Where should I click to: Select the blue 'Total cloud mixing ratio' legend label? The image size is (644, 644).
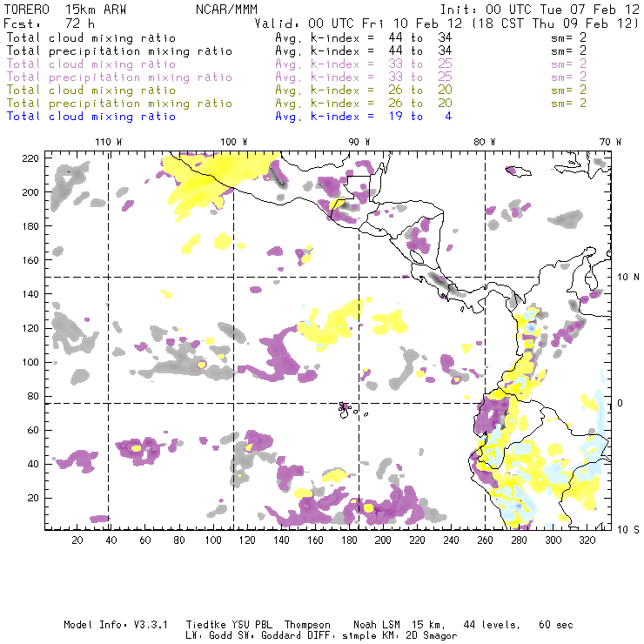pyautogui.click(x=91, y=117)
